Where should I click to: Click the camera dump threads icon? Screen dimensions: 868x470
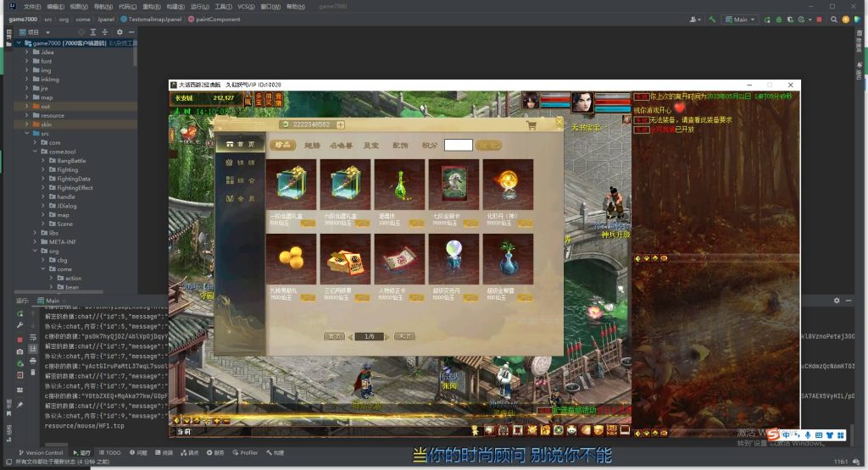(x=19, y=352)
